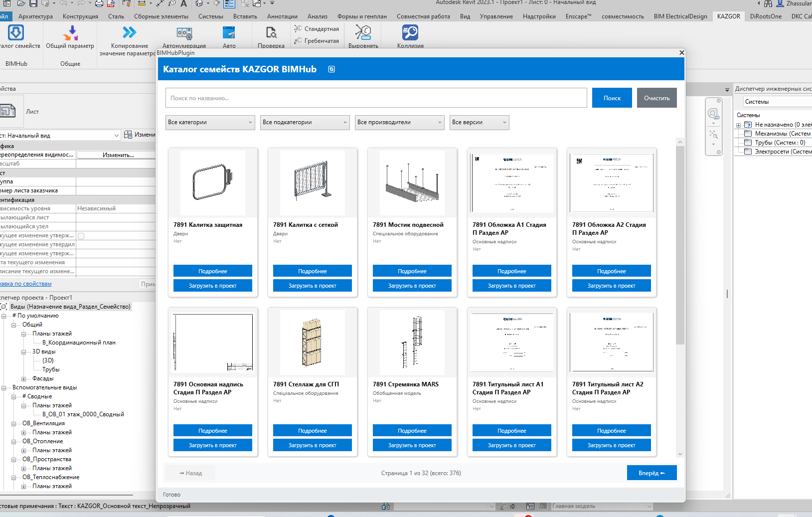Click the Выровнять ribbon icon
Viewport: 812px width, 517px height.
[363, 33]
